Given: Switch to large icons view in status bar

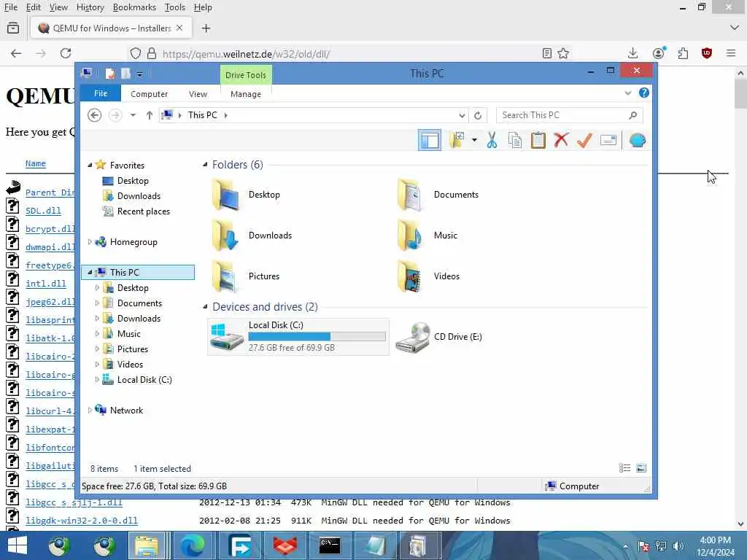Looking at the screenshot, I should coord(641,468).
